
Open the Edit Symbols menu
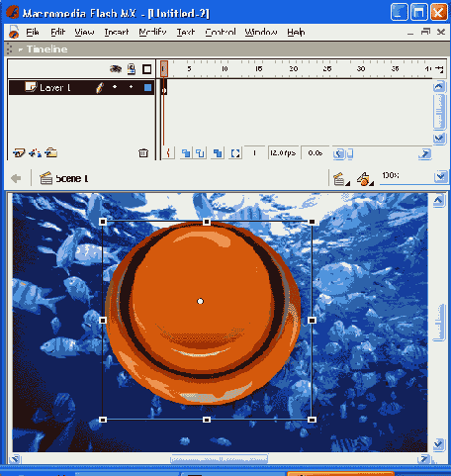(365, 179)
